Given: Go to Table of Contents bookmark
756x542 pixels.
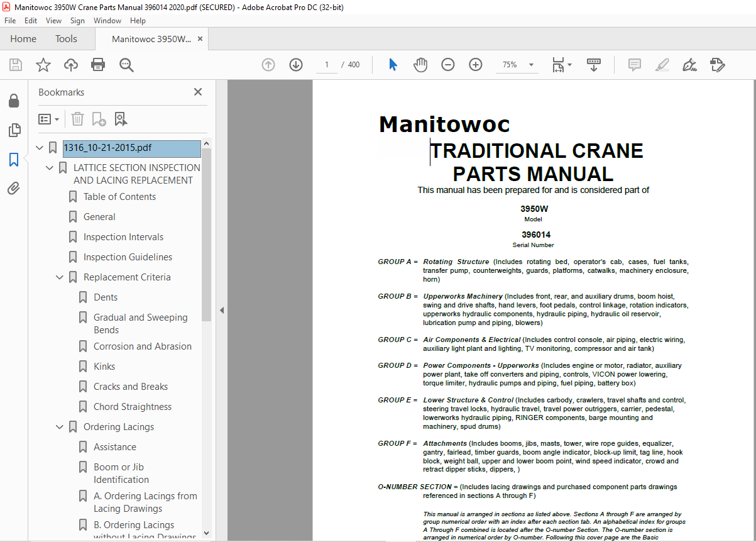Looking at the screenshot, I should click(119, 197).
